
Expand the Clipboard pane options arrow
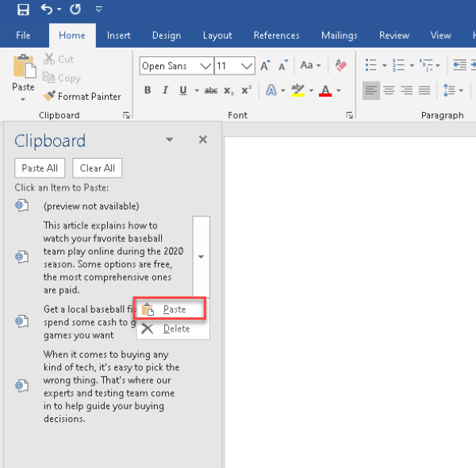[x=169, y=140]
